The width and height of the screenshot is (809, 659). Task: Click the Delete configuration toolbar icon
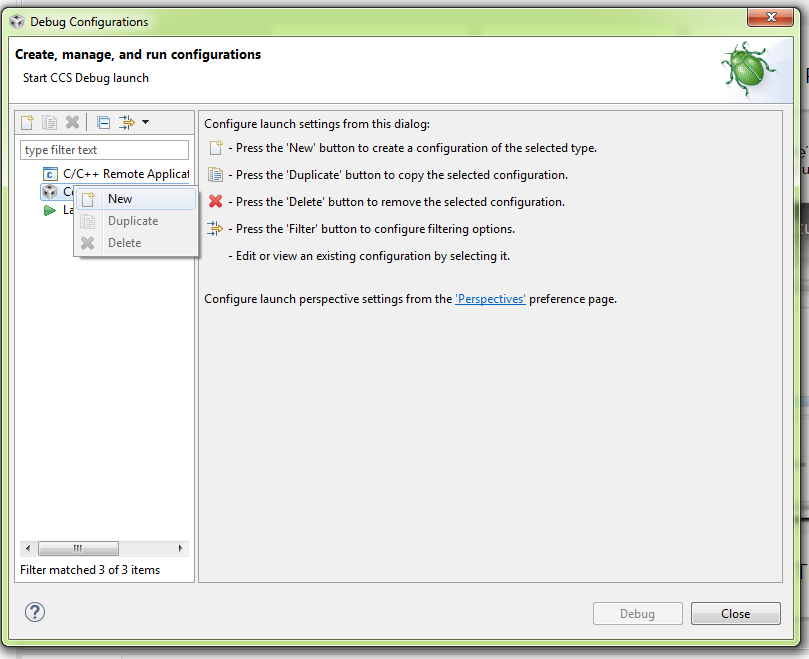tap(72, 122)
